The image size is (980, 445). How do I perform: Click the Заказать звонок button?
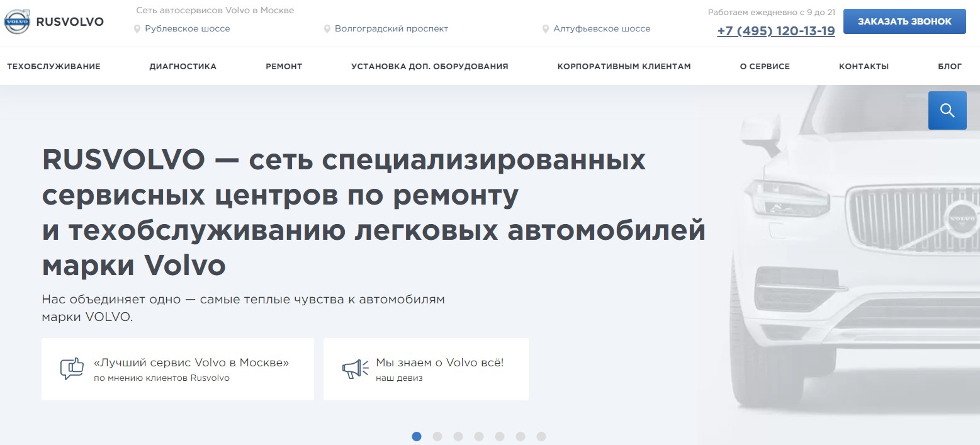coord(904,21)
